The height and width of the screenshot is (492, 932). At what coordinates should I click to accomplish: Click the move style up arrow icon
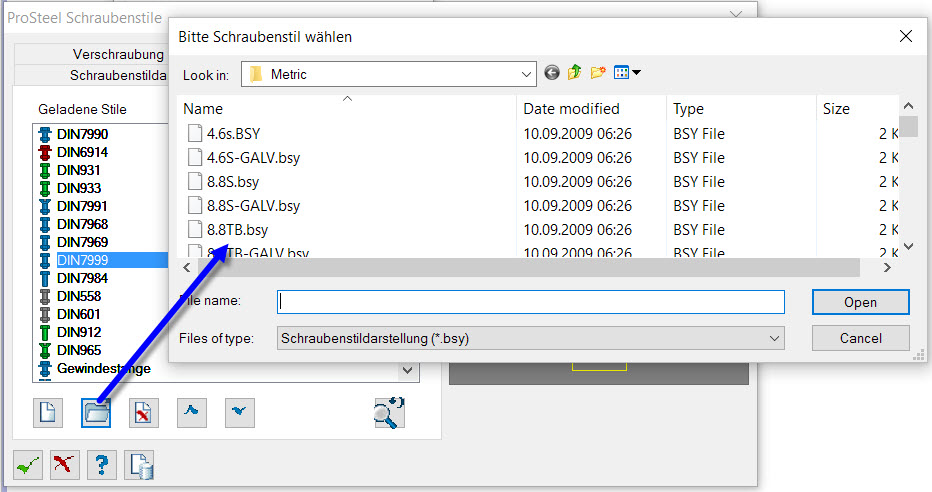(x=192, y=412)
